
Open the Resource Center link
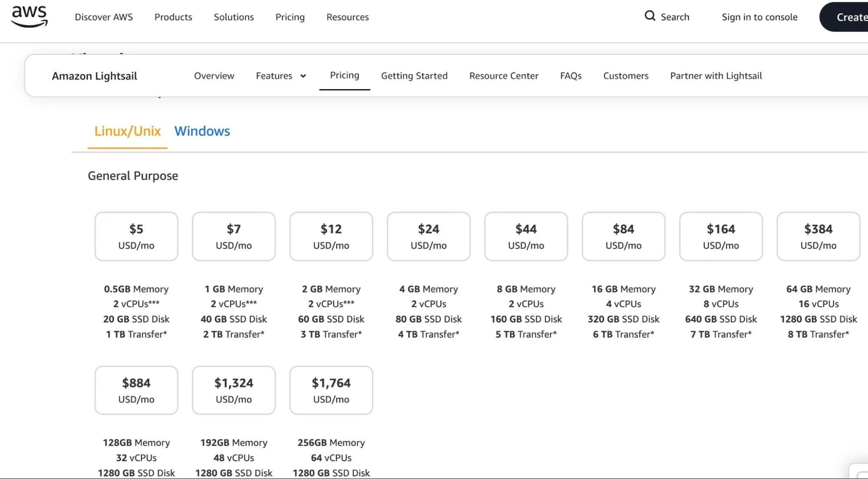coord(503,76)
